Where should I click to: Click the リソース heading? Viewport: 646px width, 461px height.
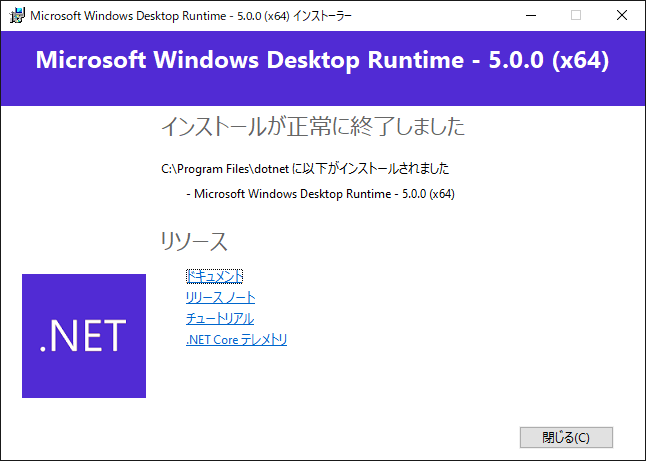click(x=194, y=241)
